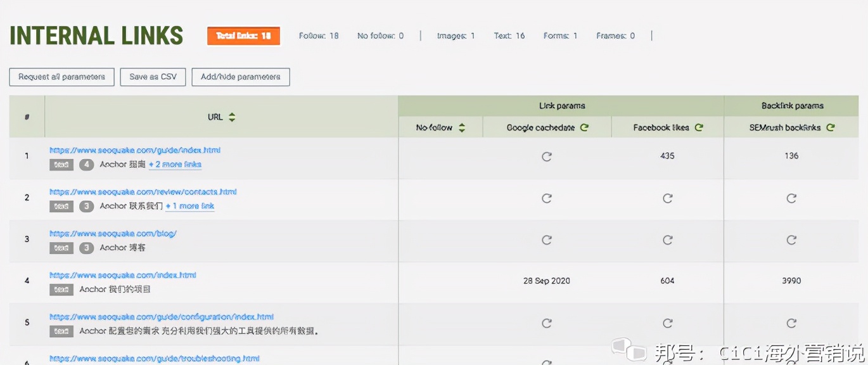868x365 pixels.
Task: Click the text type badge in row 1
Action: coord(61,164)
